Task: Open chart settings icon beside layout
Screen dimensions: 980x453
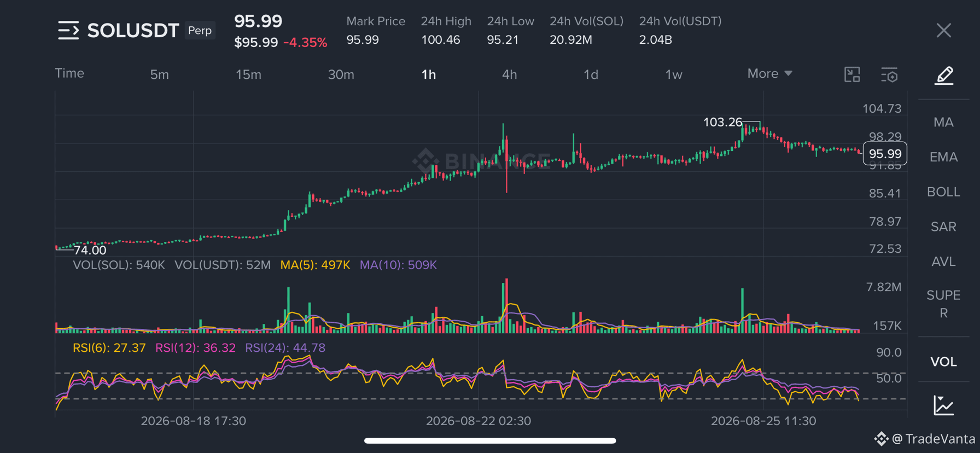Action: [889, 75]
